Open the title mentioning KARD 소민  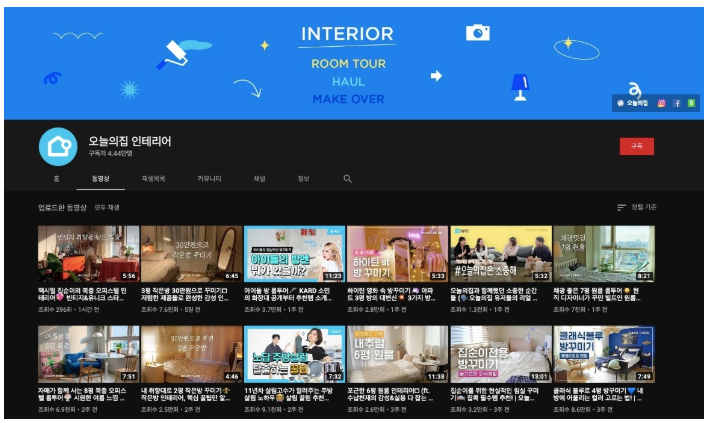click(288, 294)
